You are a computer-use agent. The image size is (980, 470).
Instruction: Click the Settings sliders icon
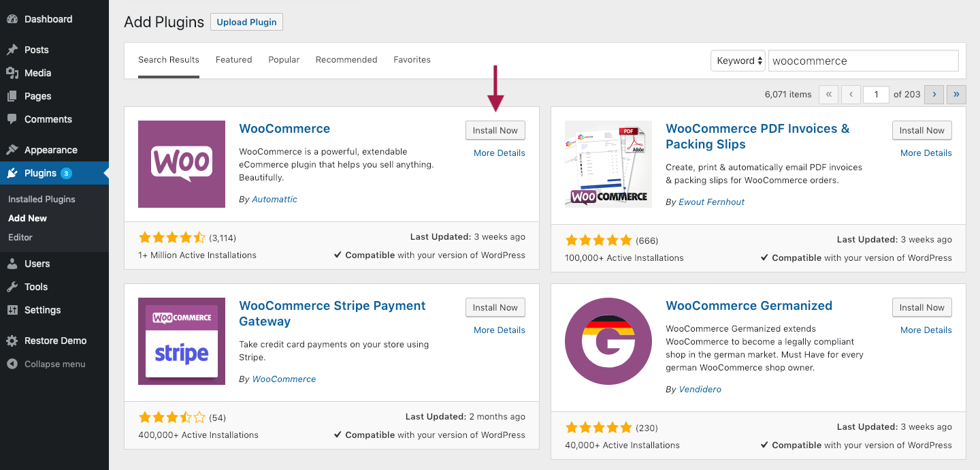(x=12, y=310)
